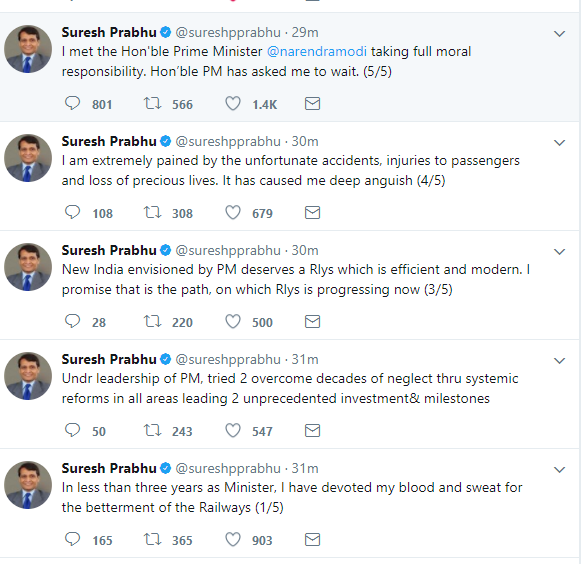This screenshot has width=581, height=564.
Task: Open the Suresh Prabhu name on the 1/5 tweet
Action: click(109, 468)
